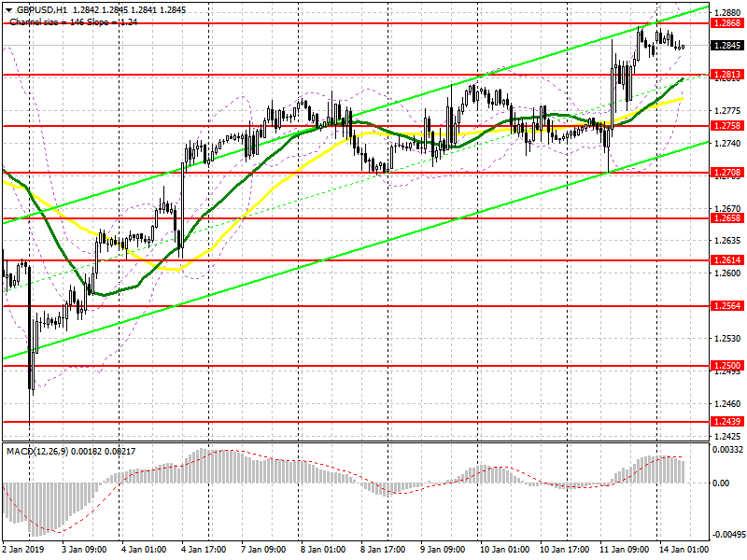Click the 1.2775 value on price axis
747x560 pixels.
click(727, 111)
